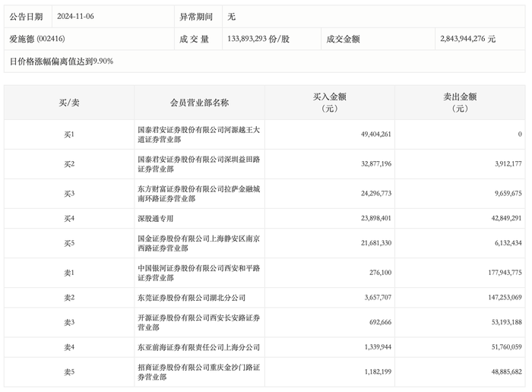
Task: Click sell amount 48,885,682
Action: 507,372
